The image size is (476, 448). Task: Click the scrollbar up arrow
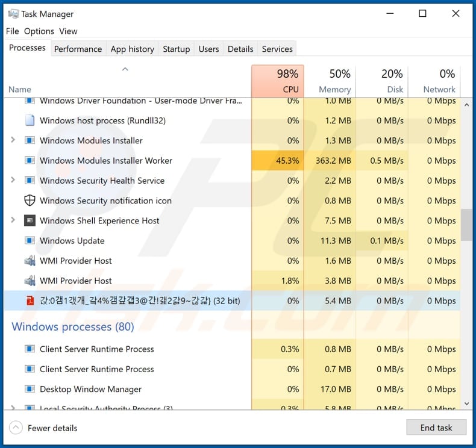[x=466, y=105]
